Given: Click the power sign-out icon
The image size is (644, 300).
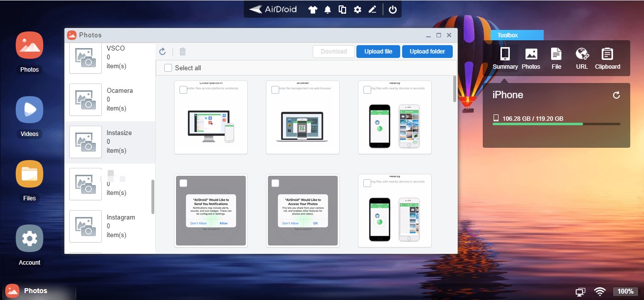Looking at the screenshot, I should coord(392,9).
